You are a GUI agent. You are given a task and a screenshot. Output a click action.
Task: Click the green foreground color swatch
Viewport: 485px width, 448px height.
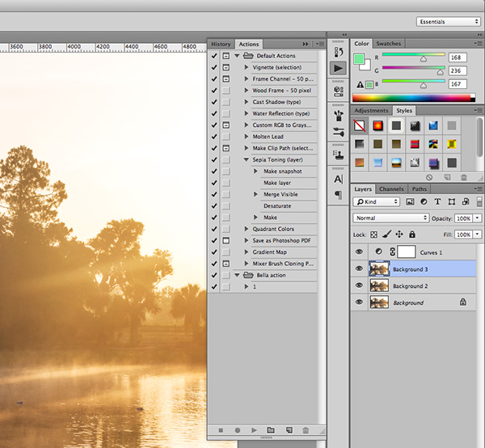point(360,60)
